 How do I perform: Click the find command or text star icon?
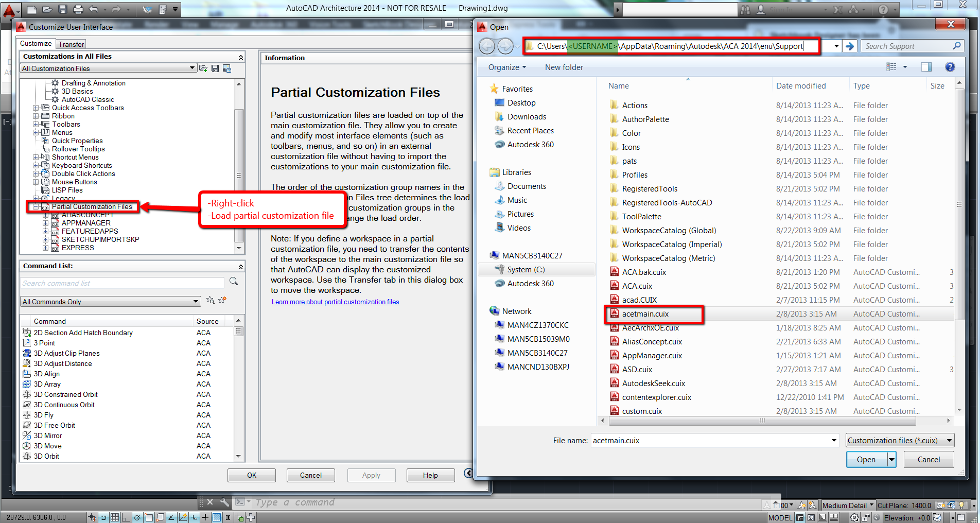pyautogui.click(x=210, y=300)
